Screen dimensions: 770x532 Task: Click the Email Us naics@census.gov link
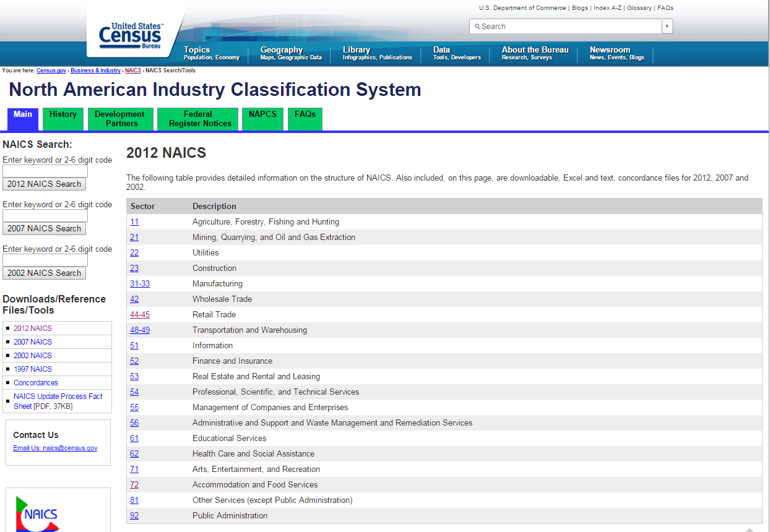[55, 448]
